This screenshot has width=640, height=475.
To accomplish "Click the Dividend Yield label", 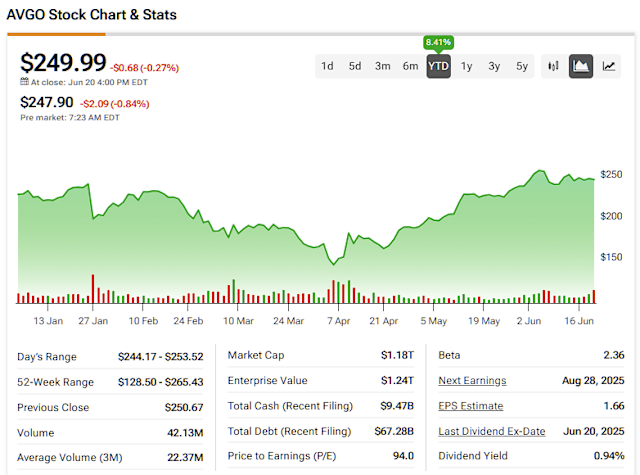I will click(x=473, y=456).
